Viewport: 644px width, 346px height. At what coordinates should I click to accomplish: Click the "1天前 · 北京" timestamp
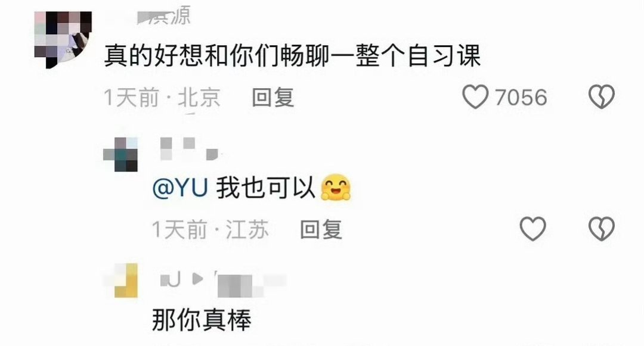point(162,98)
